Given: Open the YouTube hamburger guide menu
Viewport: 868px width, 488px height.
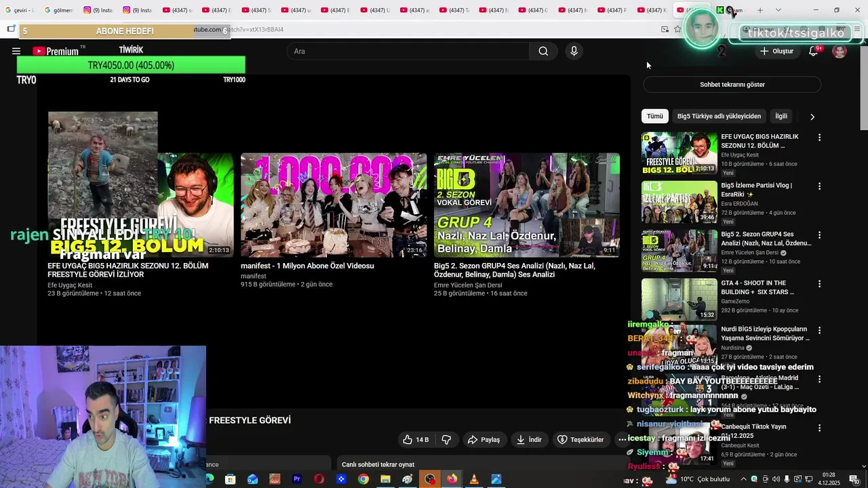Looking at the screenshot, I should click(16, 51).
